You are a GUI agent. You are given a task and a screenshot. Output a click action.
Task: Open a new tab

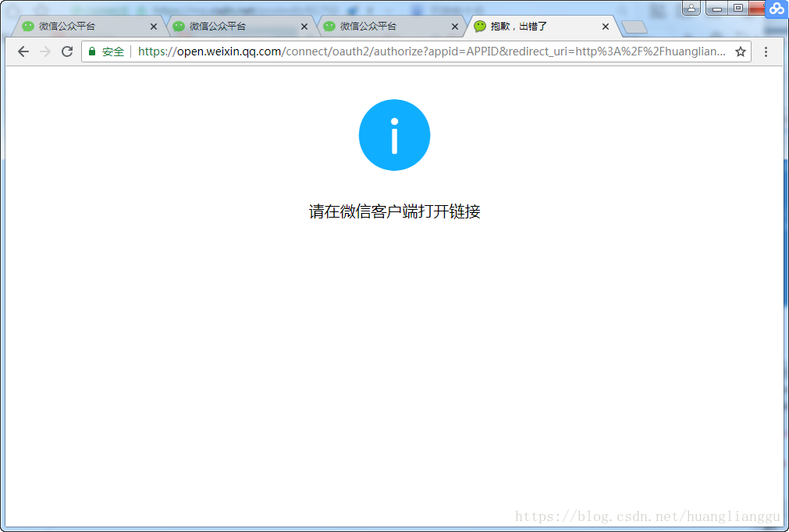click(634, 27)
